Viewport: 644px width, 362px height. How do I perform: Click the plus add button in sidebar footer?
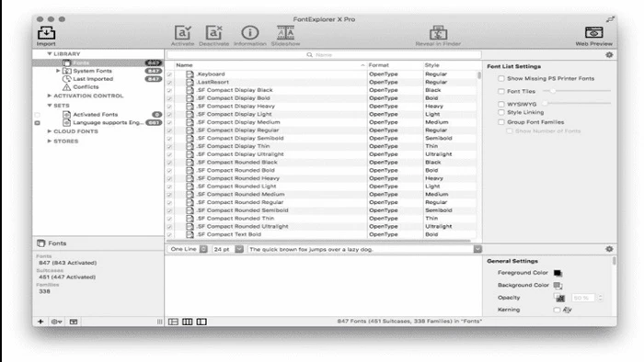point(40,322)
